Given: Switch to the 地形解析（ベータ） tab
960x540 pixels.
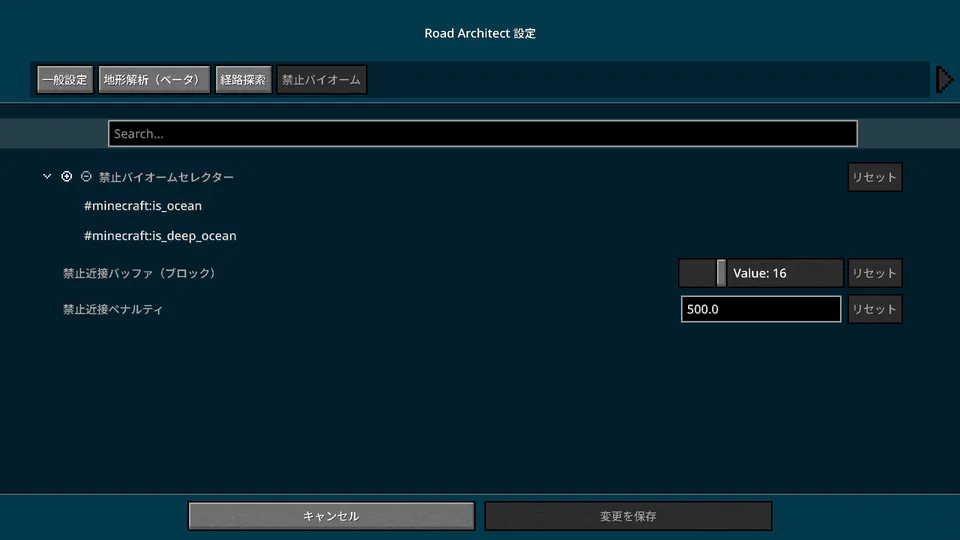Looking at the screenshot, I should pos(154,80).
